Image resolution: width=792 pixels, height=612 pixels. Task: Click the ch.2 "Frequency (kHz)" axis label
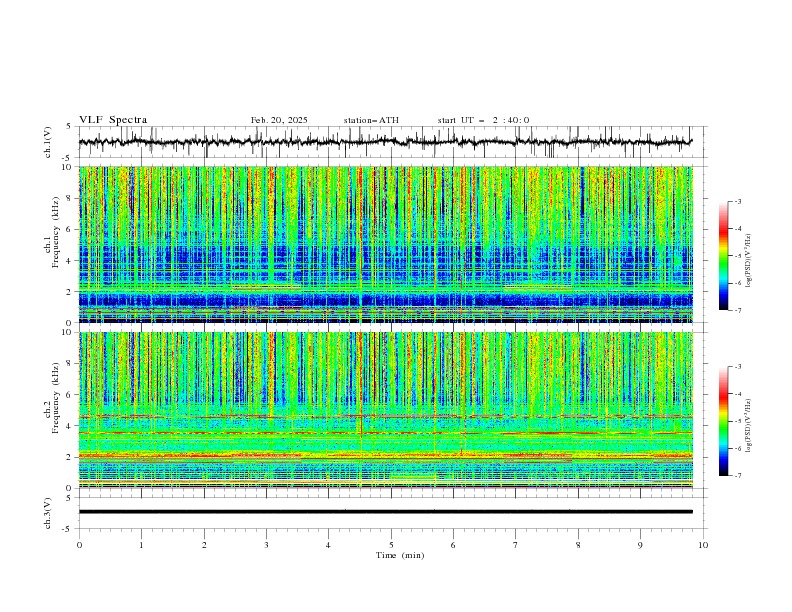tap(55, 398)
